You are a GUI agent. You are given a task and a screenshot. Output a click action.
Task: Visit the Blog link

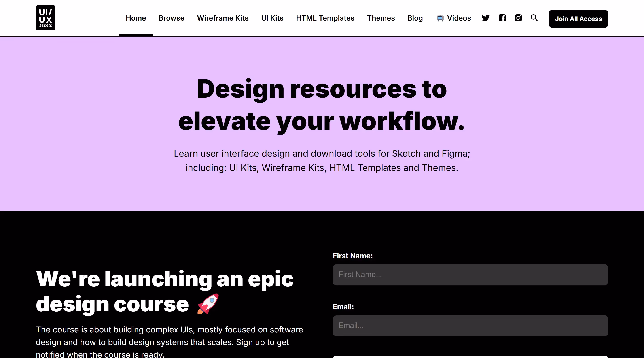[415, 18]
